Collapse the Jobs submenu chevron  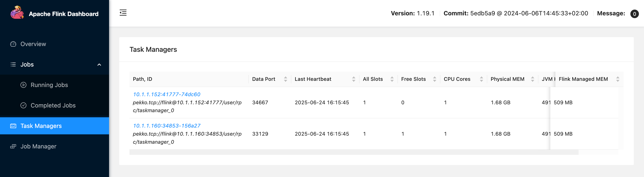(x=99, y=65)
